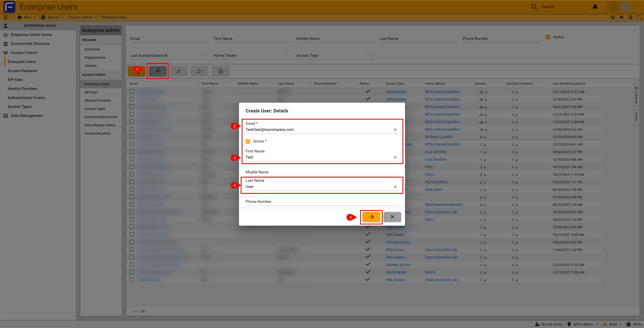The height and width of the screenshot is (328, 644).
Task: Open the hamburger menu icon
Action: point(5,17)
